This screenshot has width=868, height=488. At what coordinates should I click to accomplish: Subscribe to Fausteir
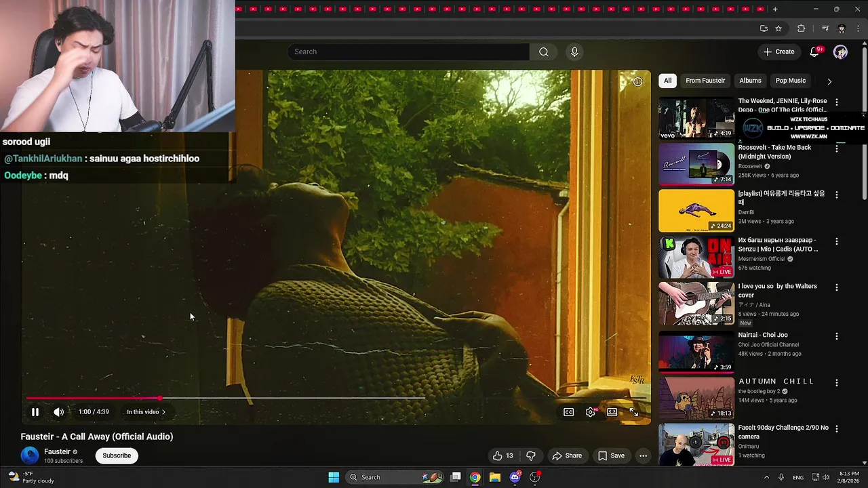(117, 455)
